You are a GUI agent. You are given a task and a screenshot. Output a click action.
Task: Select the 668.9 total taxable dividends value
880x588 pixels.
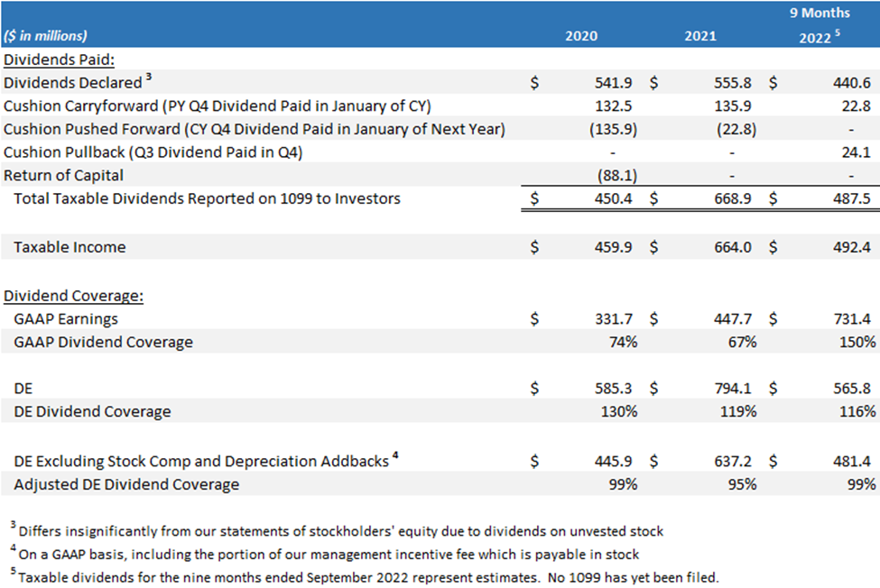pyautogui.click(x=734, y=198)
